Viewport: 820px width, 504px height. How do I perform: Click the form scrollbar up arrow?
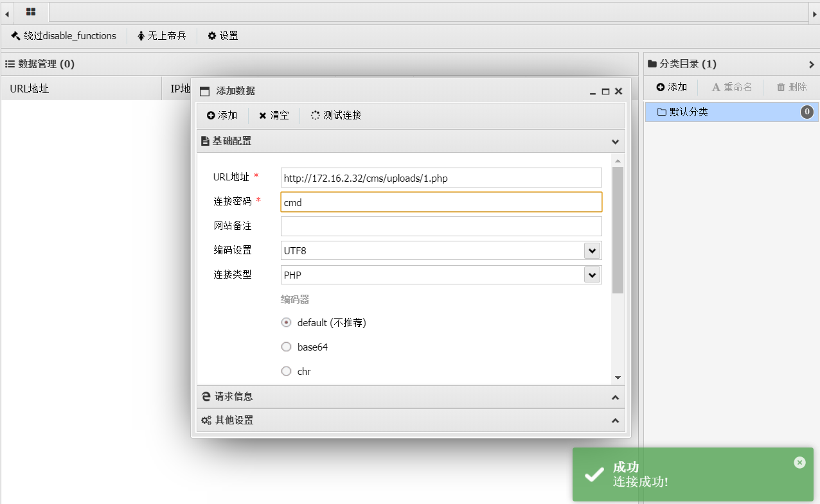pos(618,161)
